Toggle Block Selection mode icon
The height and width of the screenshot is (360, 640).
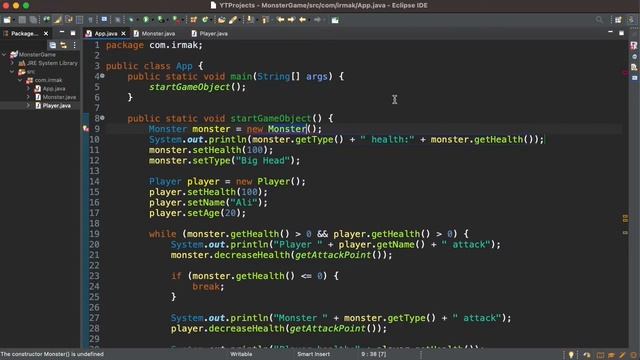click(80, 20)
